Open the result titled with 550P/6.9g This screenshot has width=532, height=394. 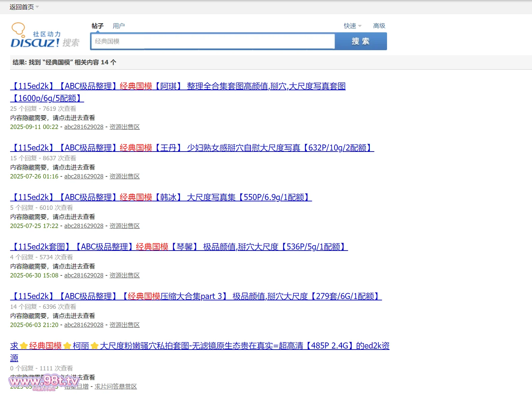tap(161, 197)
